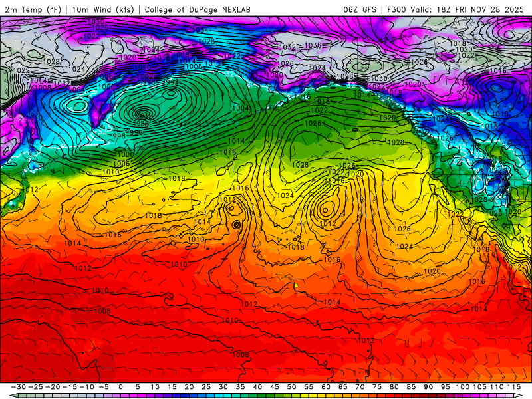Viewport: 532px width, 399px height.
Task: Click the 'F300' forecast hour text
Action: point(396,9)
